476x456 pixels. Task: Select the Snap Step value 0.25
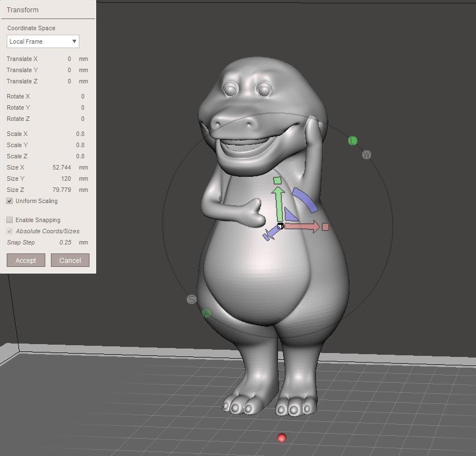coord(65,243)
